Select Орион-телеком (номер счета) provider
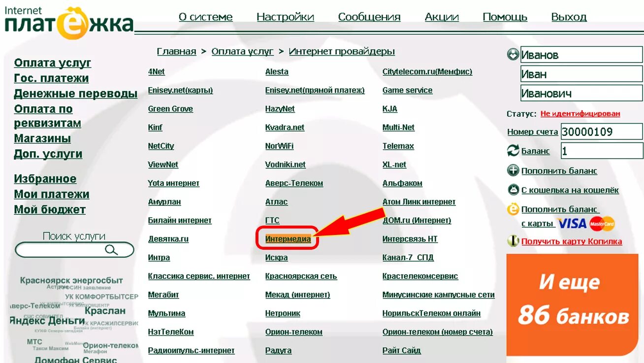The width and height of the screenshot is (644, 363). (x=437, y=332)
